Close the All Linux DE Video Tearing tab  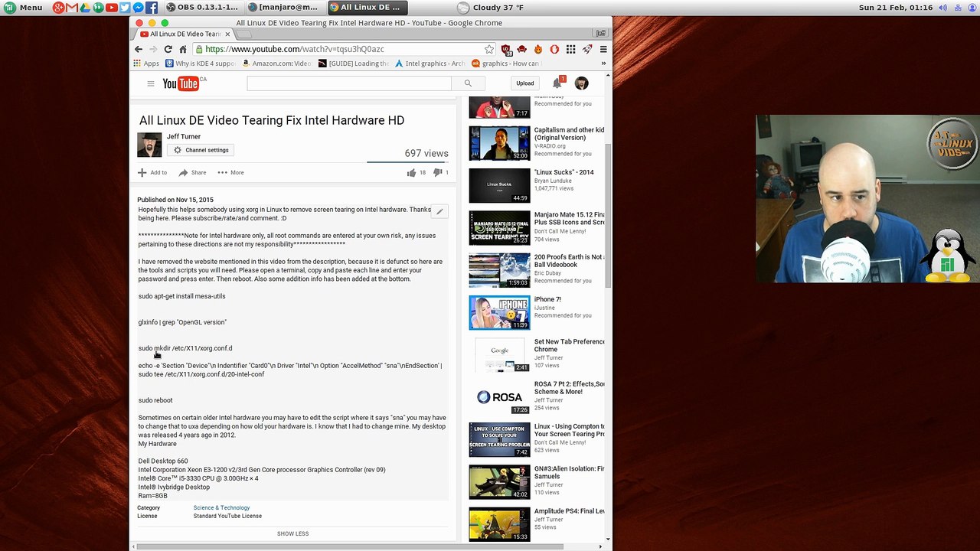pyautogui.click(x=227, y=34)
